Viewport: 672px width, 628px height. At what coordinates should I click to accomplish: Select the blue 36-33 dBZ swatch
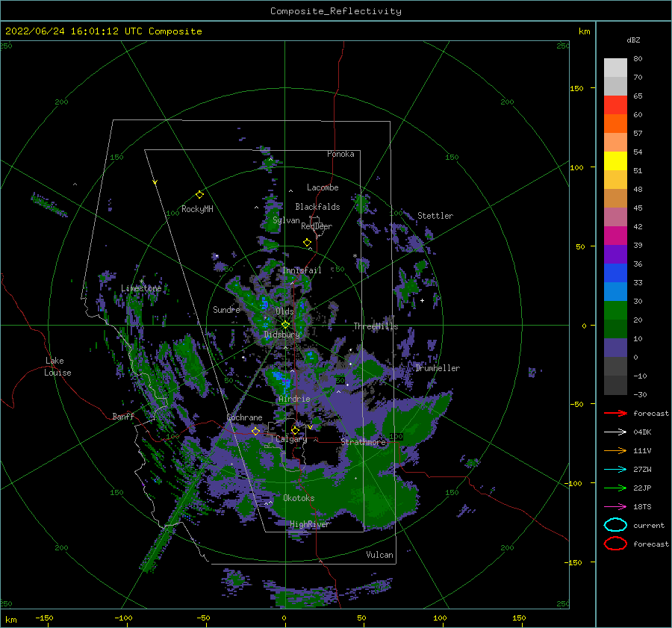click(615, 273)
